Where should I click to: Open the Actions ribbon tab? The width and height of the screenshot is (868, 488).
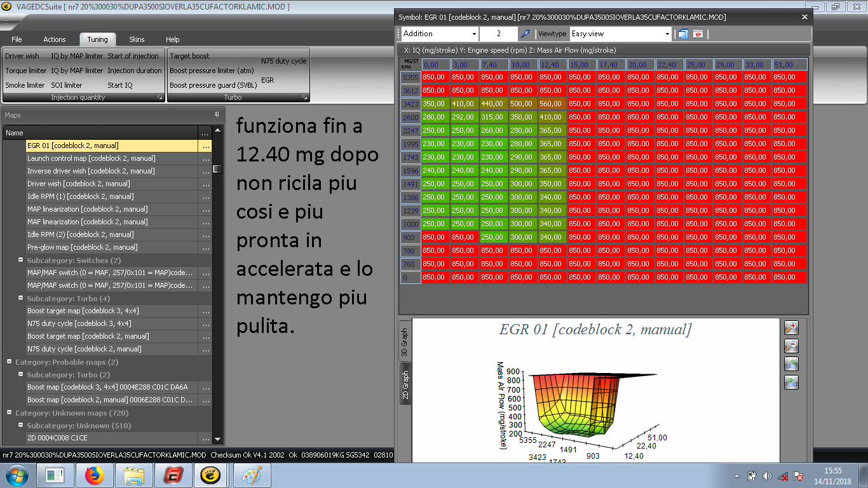pyautogui.click(x=55, y=39)
